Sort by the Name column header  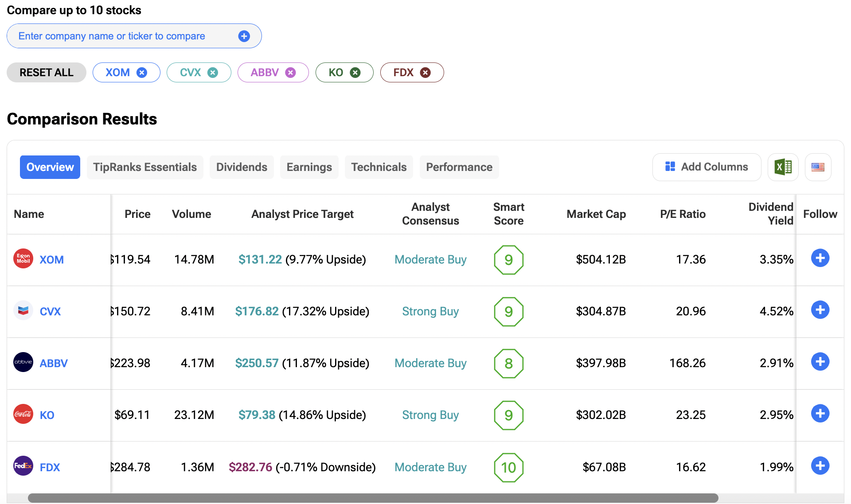[x=29, y=214]
